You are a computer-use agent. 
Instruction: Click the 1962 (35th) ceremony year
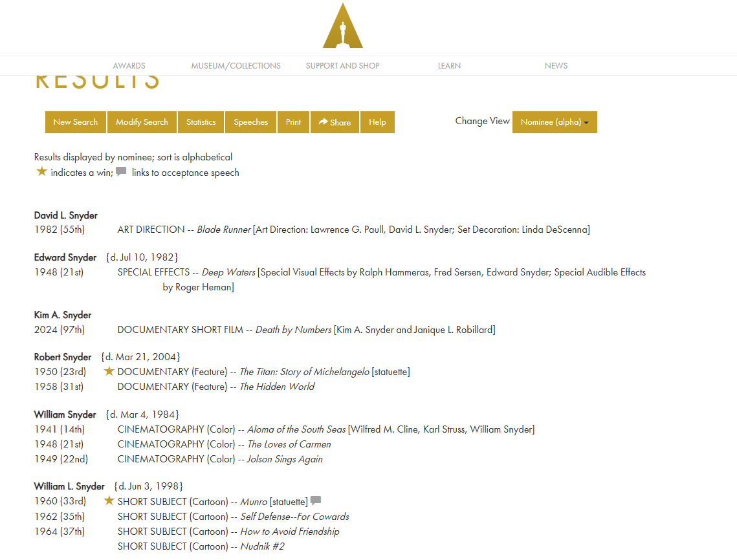coord(60,517)
